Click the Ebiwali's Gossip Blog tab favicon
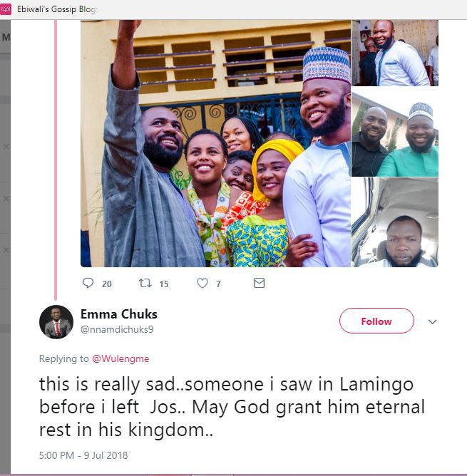467x476 pixels. (x=5, y=9)
